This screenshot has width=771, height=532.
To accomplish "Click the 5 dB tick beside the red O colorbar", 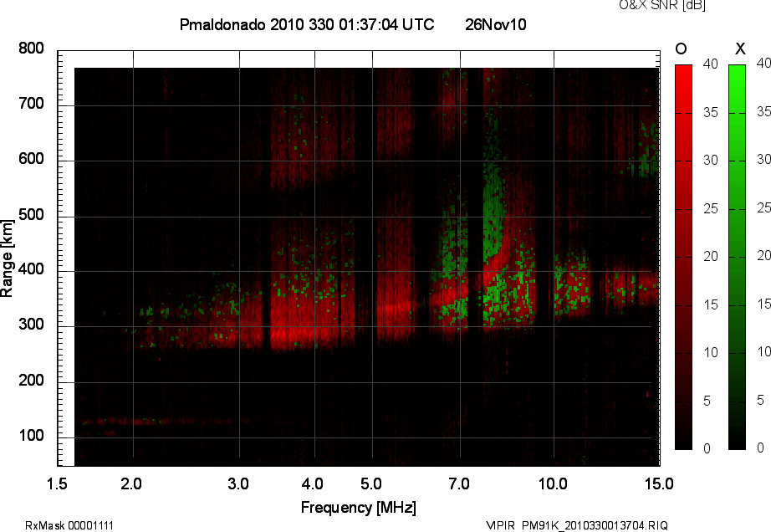I will pyautogui.click(x=707, y=402).
